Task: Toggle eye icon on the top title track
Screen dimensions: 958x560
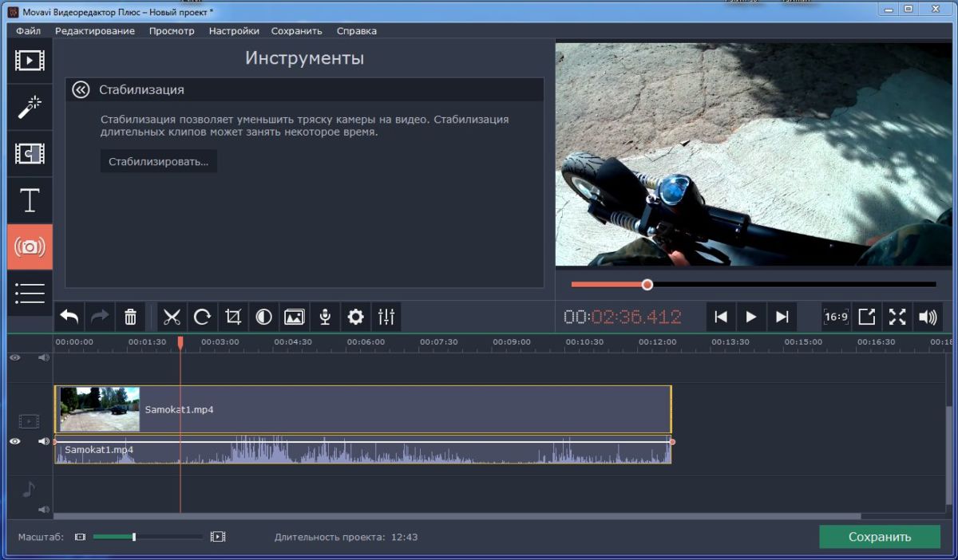Action: (x=14, y=357)
